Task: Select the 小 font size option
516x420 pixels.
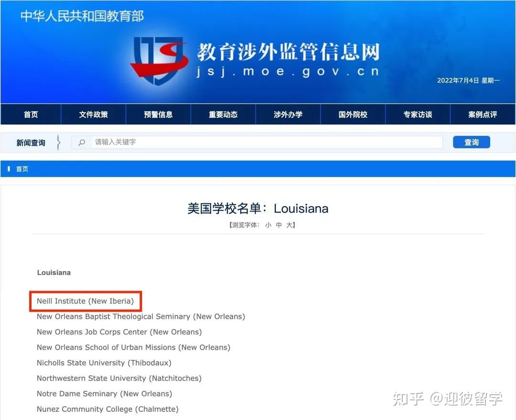Action: pyautogui.click(x=268, y=225)
